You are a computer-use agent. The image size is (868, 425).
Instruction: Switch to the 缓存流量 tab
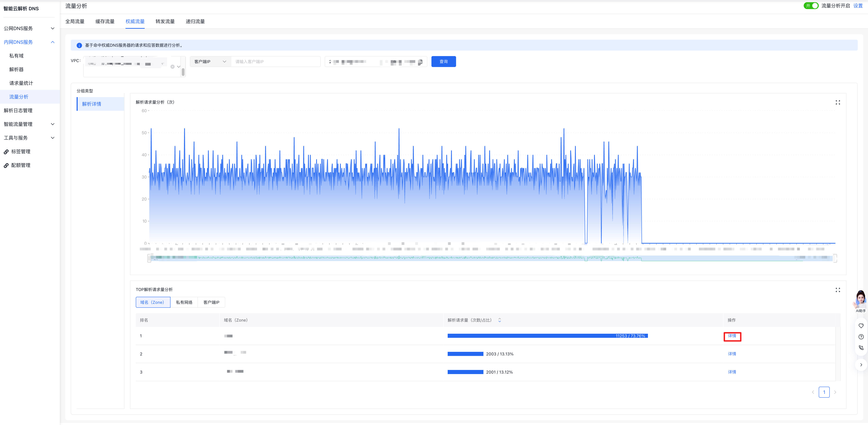105,22
